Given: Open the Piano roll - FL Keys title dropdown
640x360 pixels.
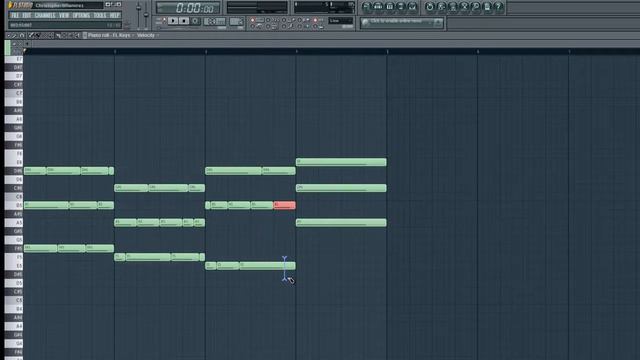Looking at the screenshot, I should 109,35.
